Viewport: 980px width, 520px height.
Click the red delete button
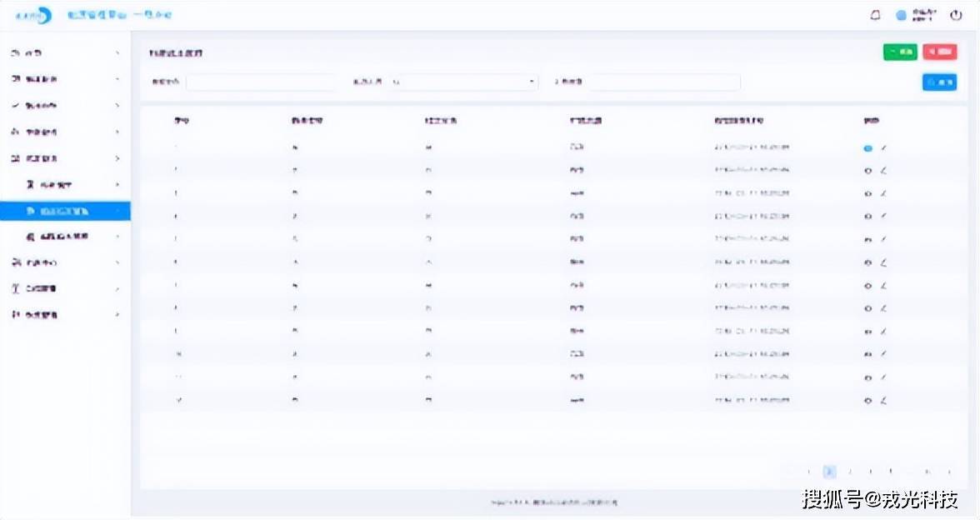pos(939,52)
